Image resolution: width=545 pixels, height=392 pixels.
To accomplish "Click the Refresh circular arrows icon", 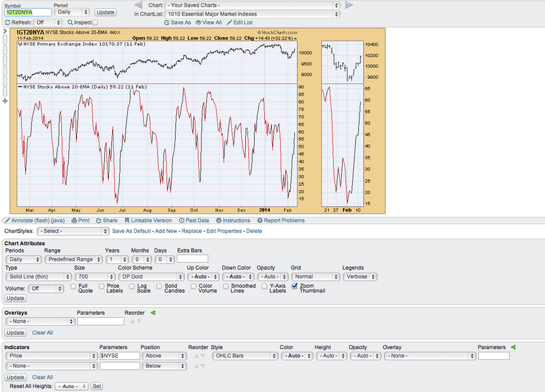I will point(7,22).
